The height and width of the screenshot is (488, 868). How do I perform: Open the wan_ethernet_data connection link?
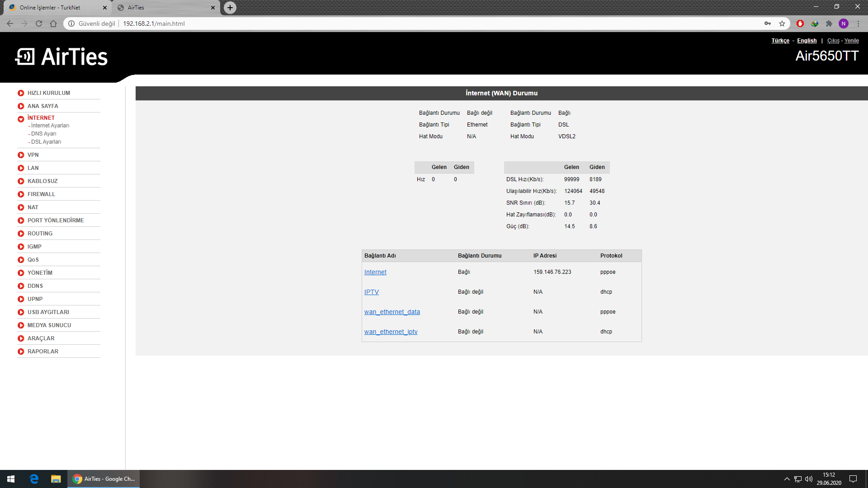(392, 312)
